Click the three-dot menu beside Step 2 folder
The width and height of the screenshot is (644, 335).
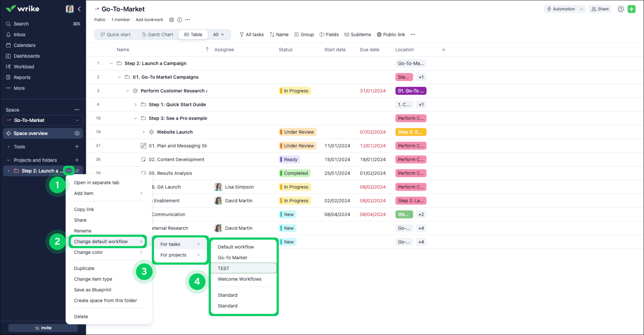point(69,171)
